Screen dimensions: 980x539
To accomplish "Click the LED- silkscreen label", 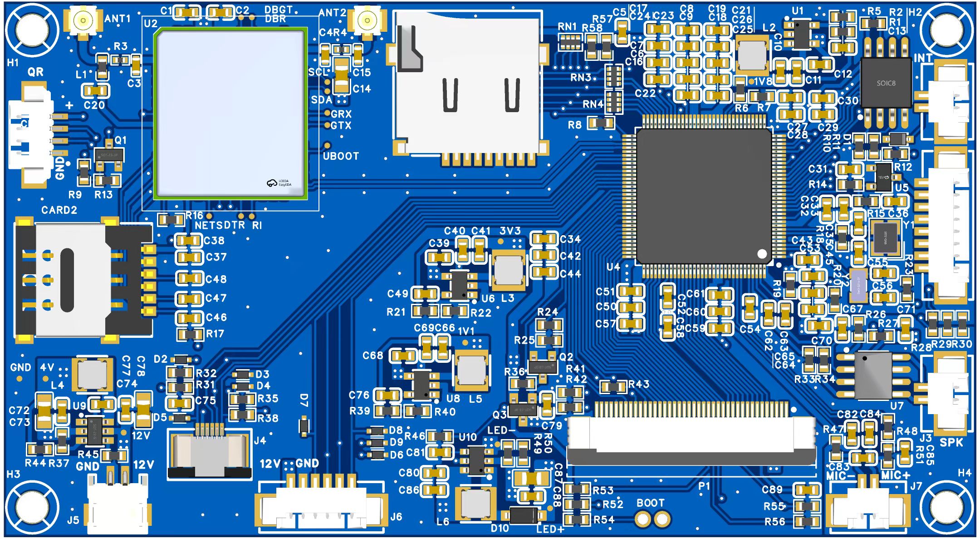I will [x=501, y=430].
